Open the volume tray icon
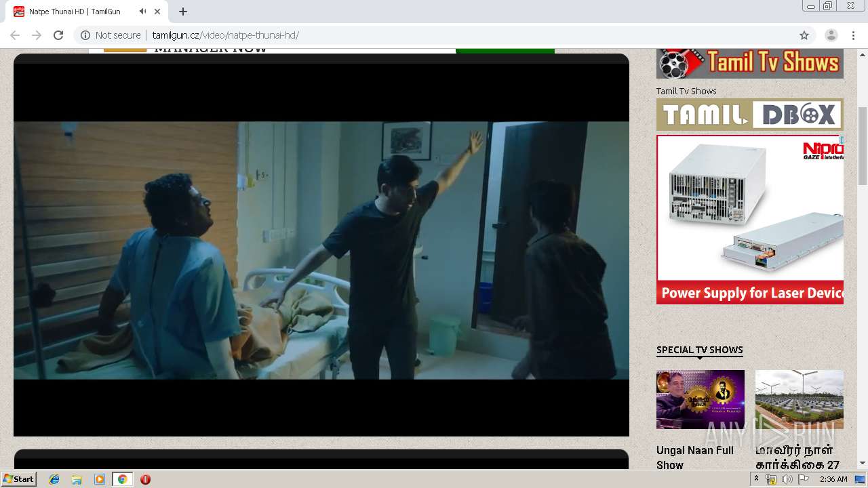This screenshot has height=488, width=868. pos(787,479)
